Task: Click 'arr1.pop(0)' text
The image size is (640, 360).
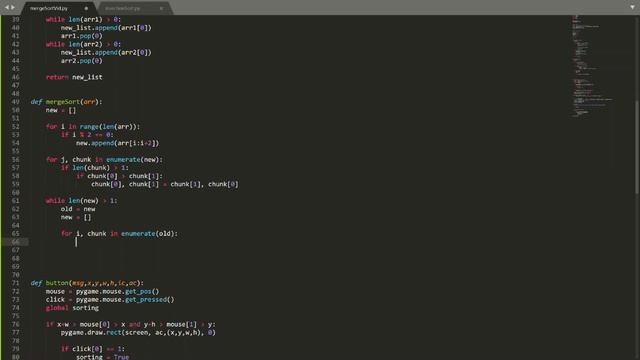Action: tap(82, 36)
